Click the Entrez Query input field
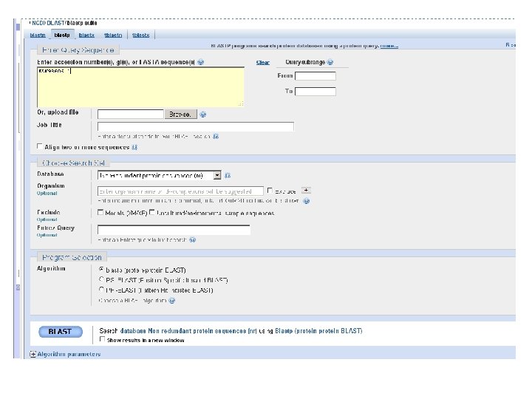Image resolution: width=532 pixels, height=399 pixels. 174,230
